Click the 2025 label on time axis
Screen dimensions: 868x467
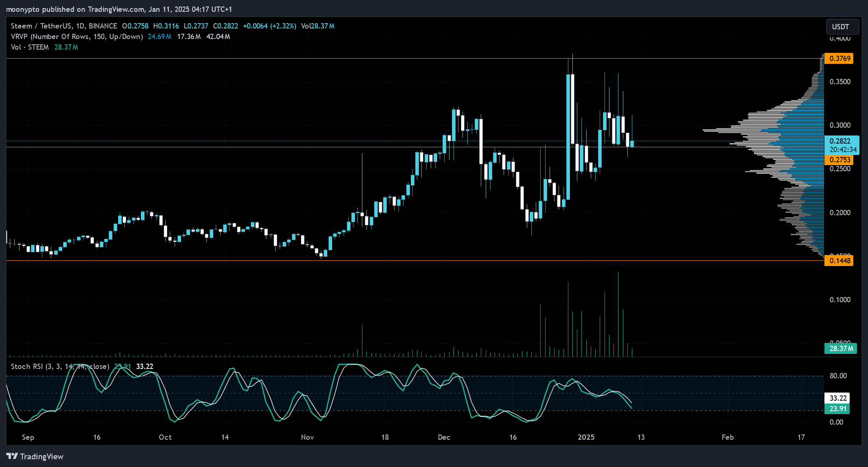pyautogui.click(x=586, y=437)
